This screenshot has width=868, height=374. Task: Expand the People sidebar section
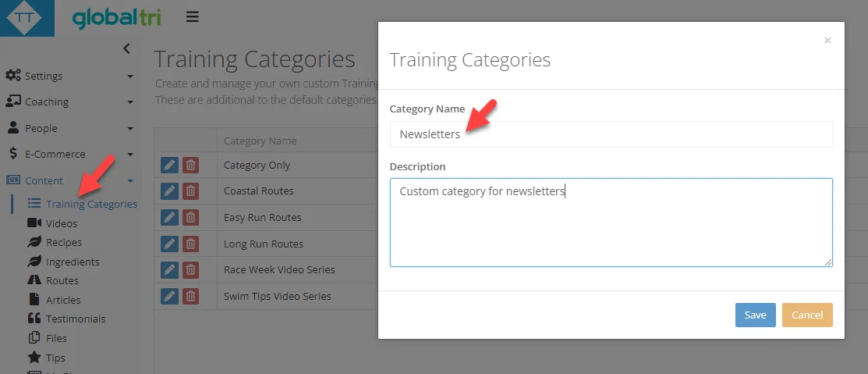pyautogui.click(x=69, y=128)
